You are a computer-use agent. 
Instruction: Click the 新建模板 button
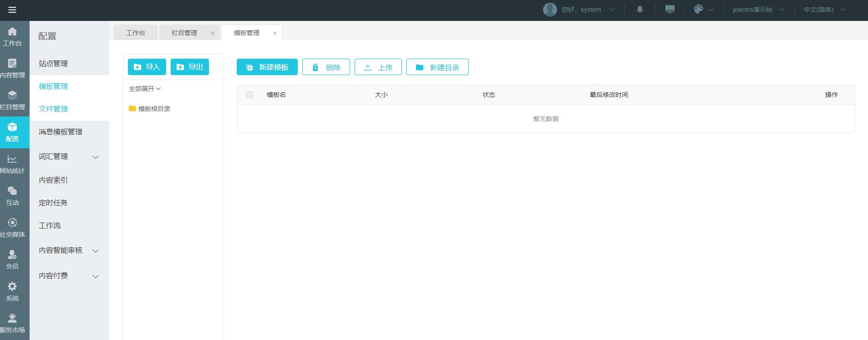point(267,67)
